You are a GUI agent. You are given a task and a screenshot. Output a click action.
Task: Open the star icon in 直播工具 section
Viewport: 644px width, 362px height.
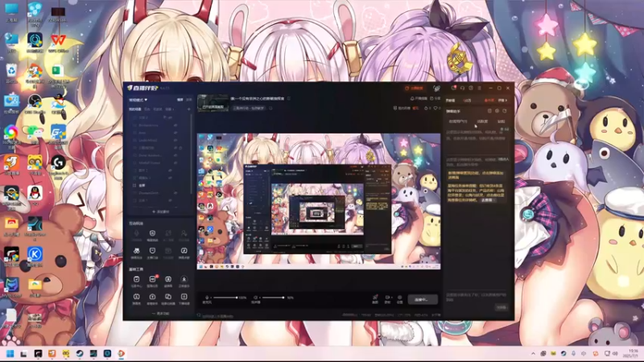(x=184, y=279)
